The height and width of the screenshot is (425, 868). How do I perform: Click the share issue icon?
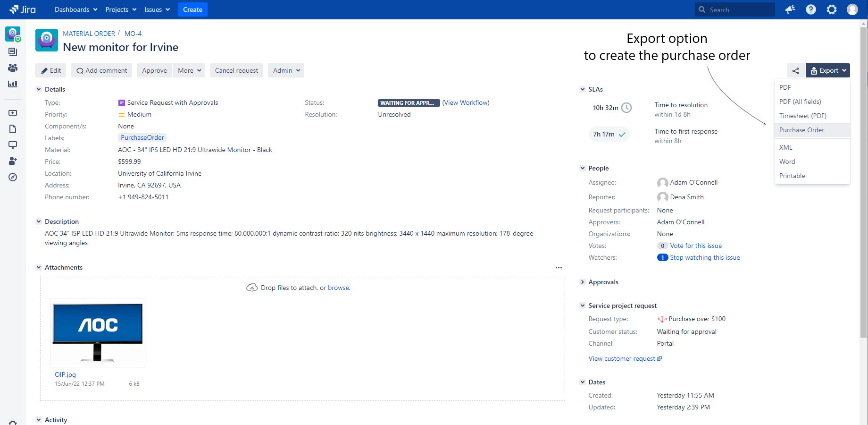pyautogui.click(x=796, y=70)
